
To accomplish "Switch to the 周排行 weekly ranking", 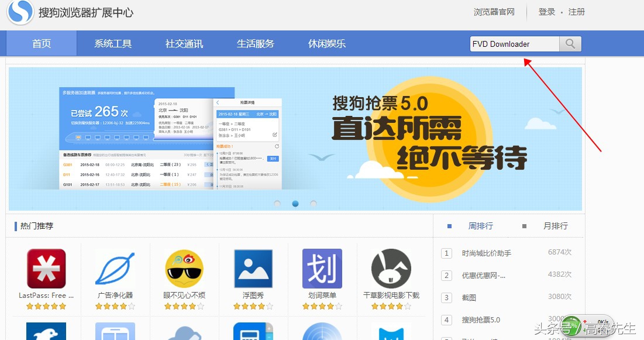I will [481, 226].
